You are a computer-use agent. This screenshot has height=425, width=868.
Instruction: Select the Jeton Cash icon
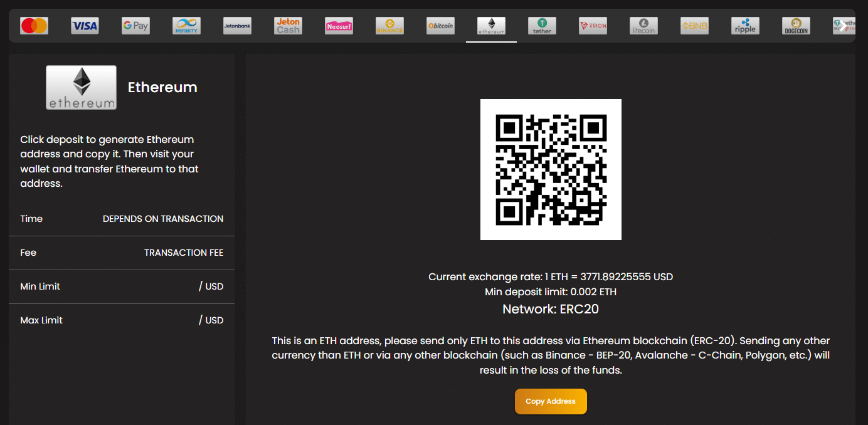point(288,25)
